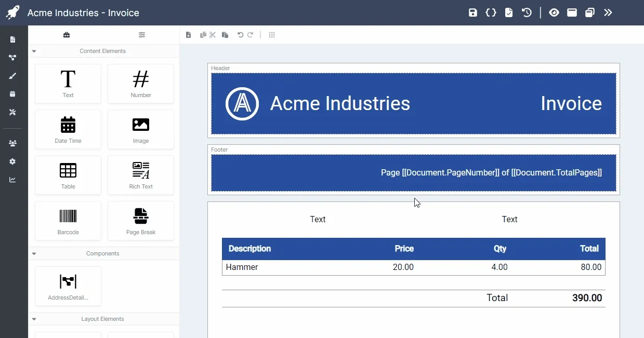Cut the selected element
This screenshot has height=338, width=644.
point(212,35)
